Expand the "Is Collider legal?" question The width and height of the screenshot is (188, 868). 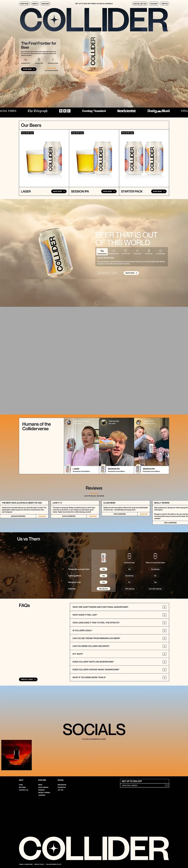[164, 630]
